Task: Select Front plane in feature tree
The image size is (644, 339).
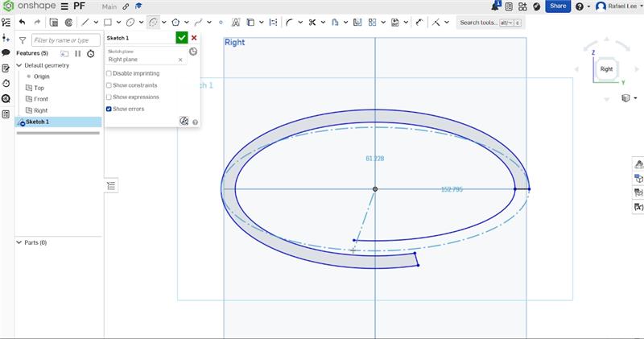Action: pyautogui.click(x=41, y=99)
